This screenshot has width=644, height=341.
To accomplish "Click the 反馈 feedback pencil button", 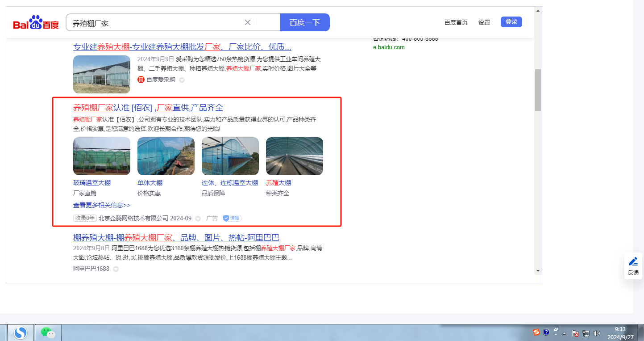I will (633, 266).
